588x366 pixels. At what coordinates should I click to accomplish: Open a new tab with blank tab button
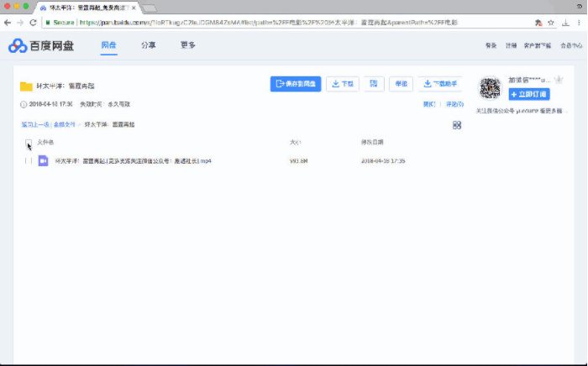[150, 8]
